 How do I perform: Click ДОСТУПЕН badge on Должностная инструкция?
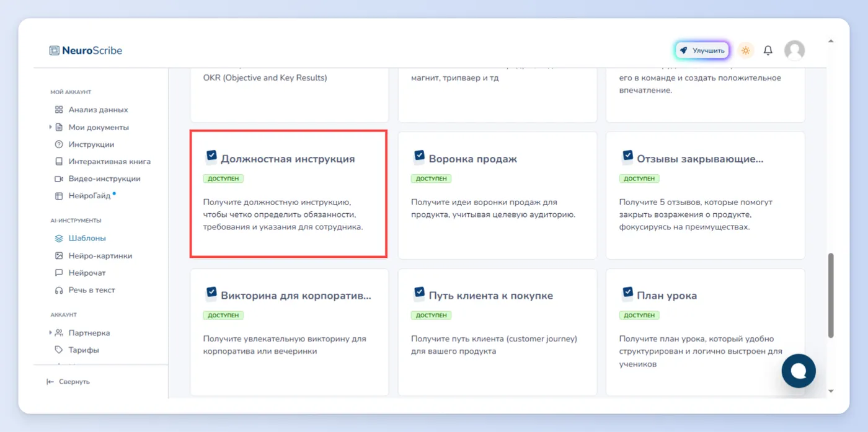223,179
